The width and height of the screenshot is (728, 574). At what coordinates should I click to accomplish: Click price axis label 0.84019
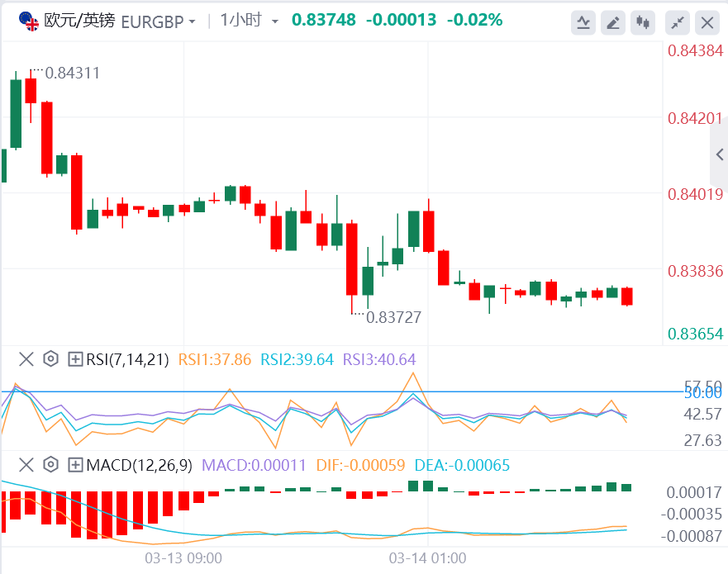pos(695,194)
